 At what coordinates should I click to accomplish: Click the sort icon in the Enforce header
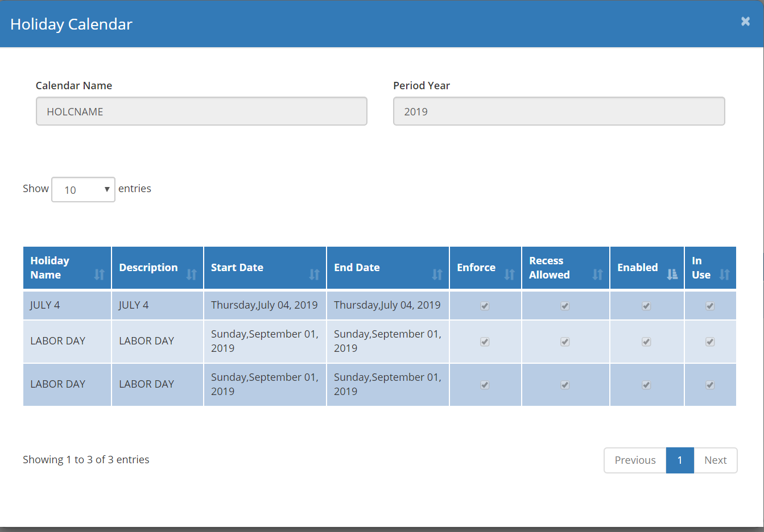click(510, 273)
